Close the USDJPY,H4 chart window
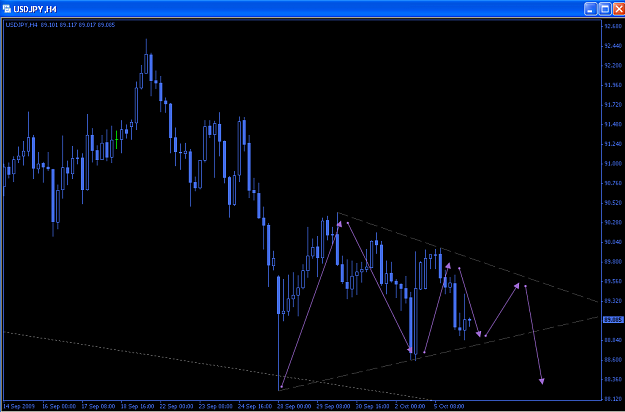Viewport: 625px width, 412px height. coord(618,9)
